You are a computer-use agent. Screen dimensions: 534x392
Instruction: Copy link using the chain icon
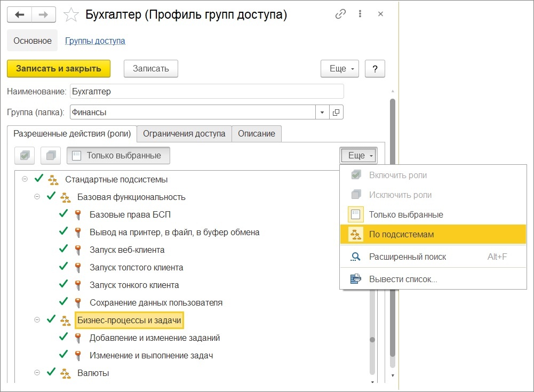pos(340,14)
